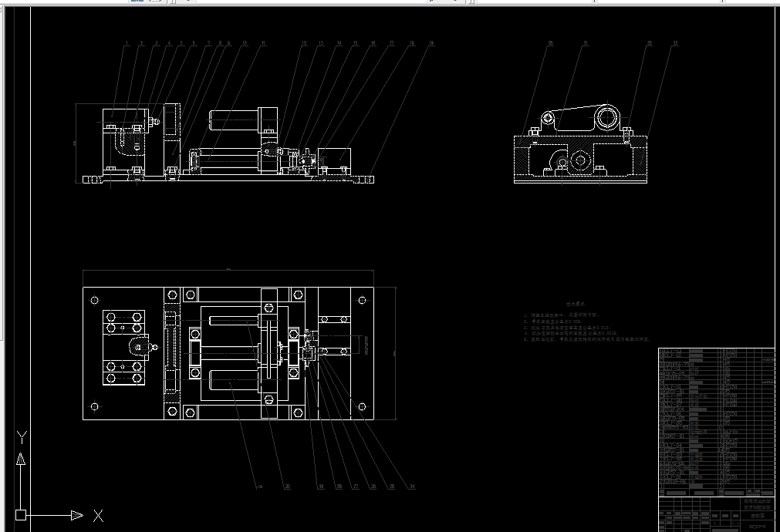
Task: Pick the lever arm in section view
Action: [x=581, y=118]
